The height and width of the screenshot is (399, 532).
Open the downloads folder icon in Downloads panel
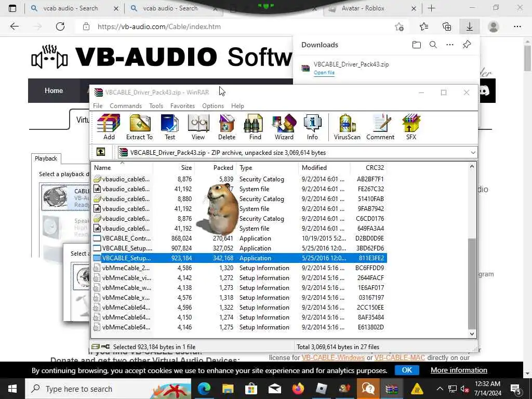pyautogui.click(x=416, y=45)
